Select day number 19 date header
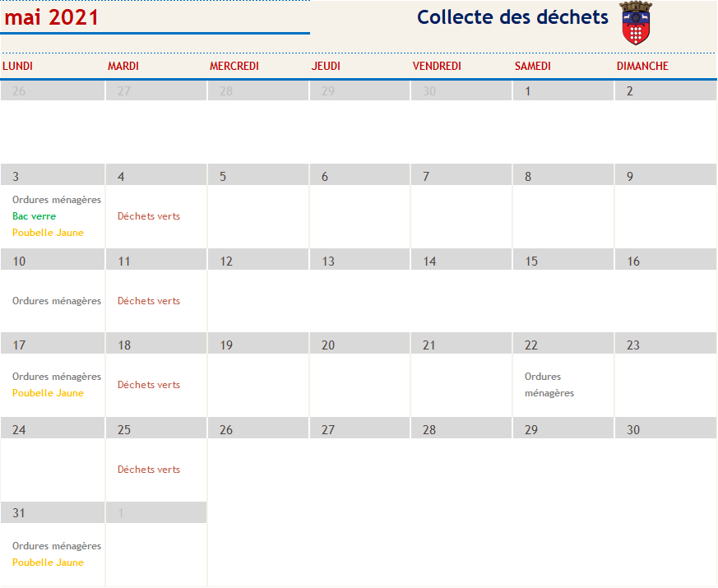Viewport: 718px width, 588px height. coord(257,344)
